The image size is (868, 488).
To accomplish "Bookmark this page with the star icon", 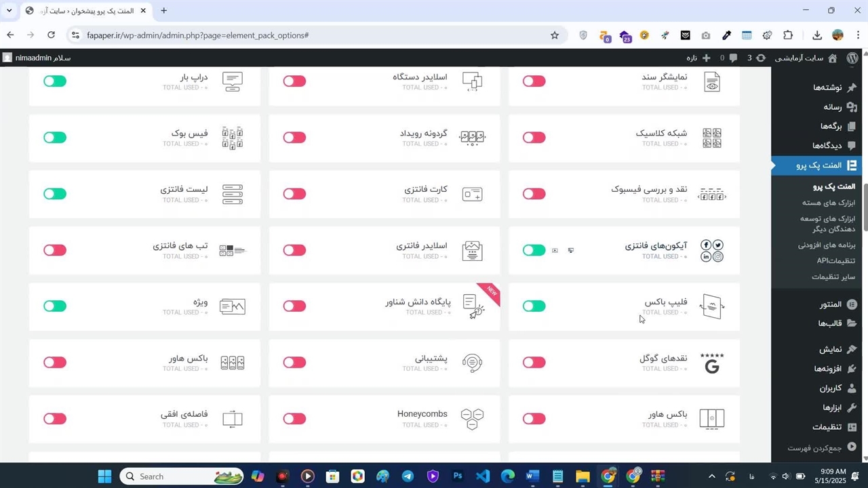I will pyautogui.click(x=555, y=35).
